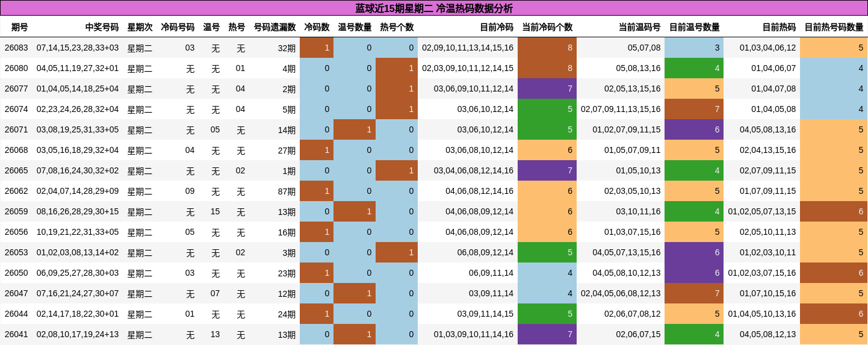Image resolution: width=868 pixels, height=345 pixels.
Task: Click winning numbers 08,16,26,28,29,30+15
Action: [78, 211]
